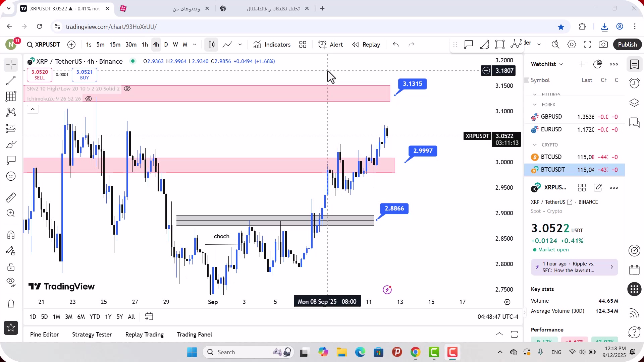The width and height of the screenshot is (644, 362).
Task: Open go to date calendar icon
Action: 149,316
